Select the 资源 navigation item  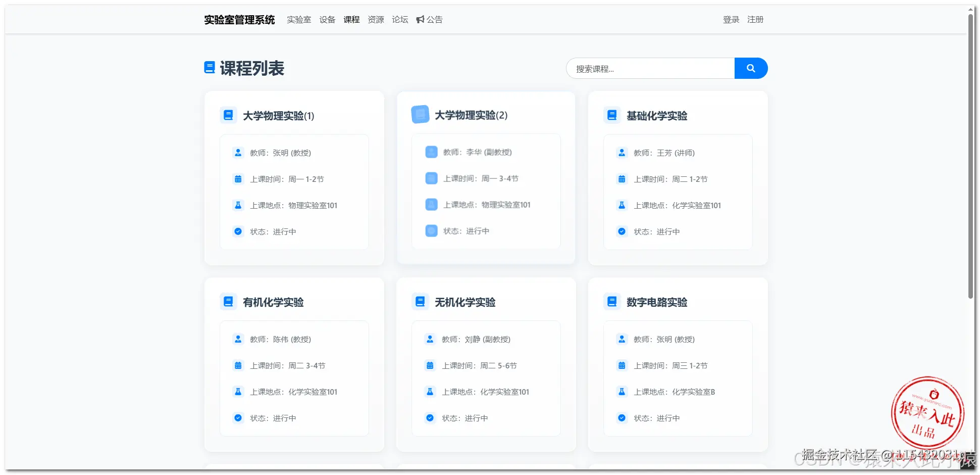pos(376,19)
